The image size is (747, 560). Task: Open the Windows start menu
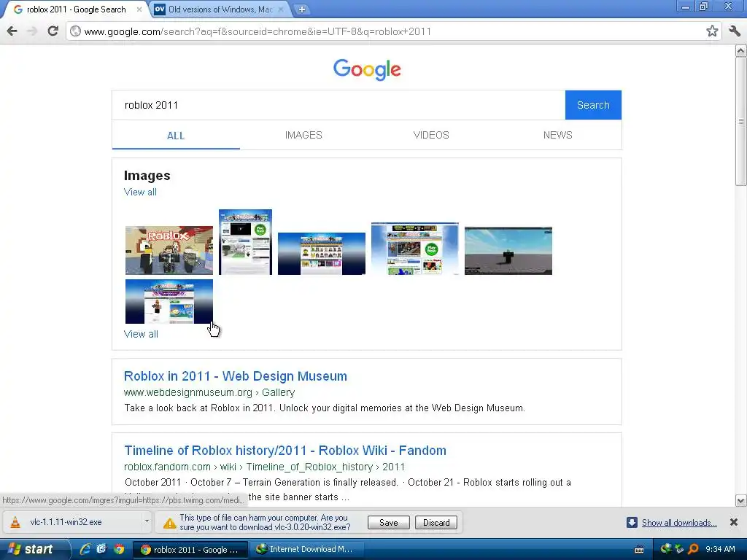coord(35,549)
